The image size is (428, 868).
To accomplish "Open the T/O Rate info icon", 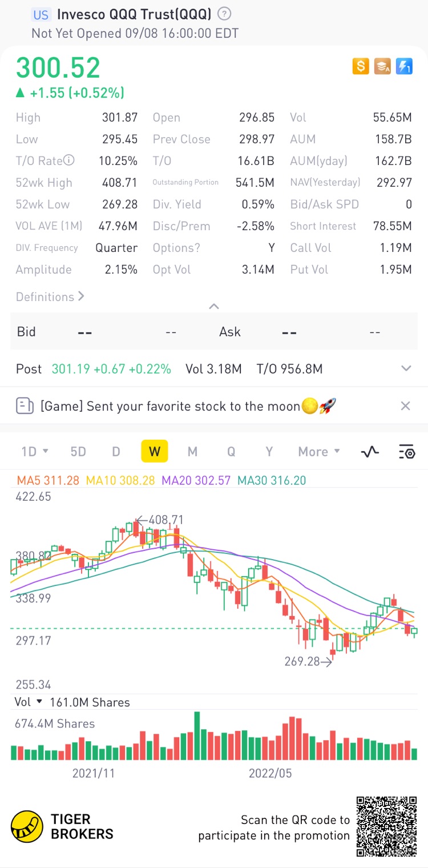I will coord(68,160).
